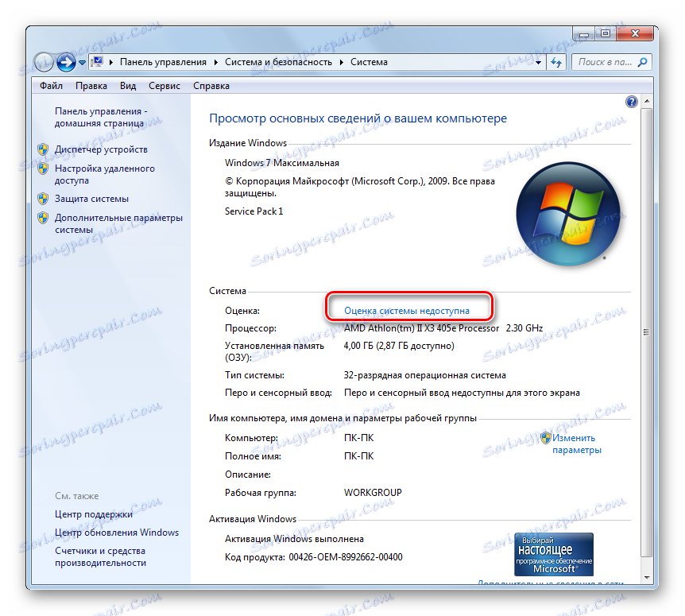Open the Справка menu

pos(211,86)
